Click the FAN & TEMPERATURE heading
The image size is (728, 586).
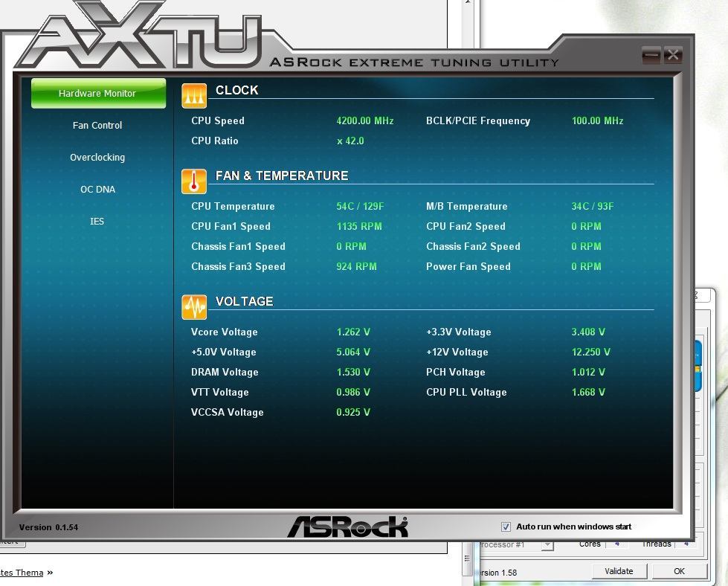[x=282, y=176]
